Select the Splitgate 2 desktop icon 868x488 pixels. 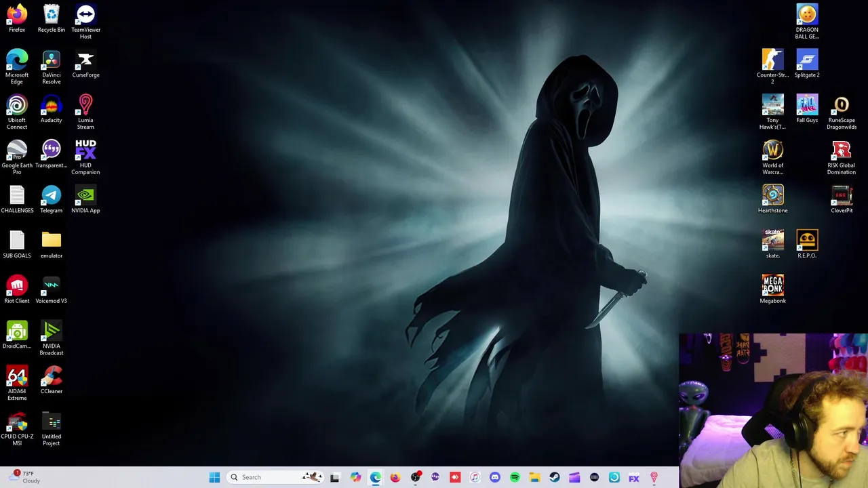pyautogui.click(x=807, y=64)
